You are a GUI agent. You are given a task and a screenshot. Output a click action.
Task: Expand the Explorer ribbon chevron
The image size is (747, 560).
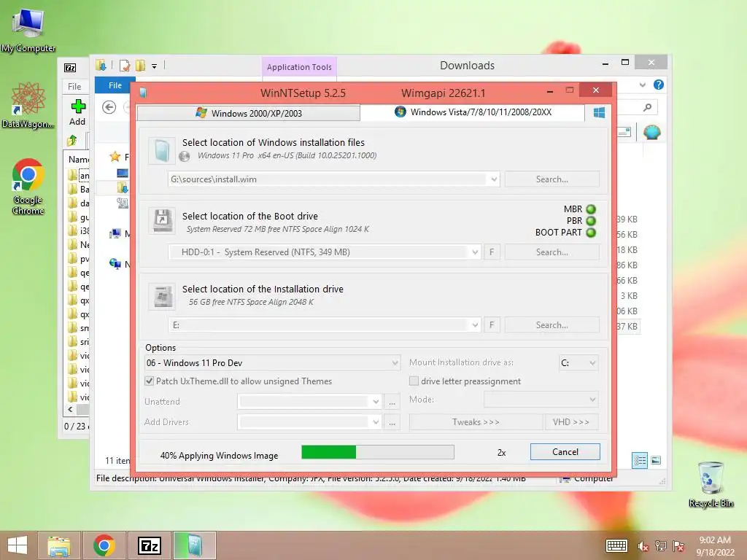pyautogui.click(x=642, y=85)
